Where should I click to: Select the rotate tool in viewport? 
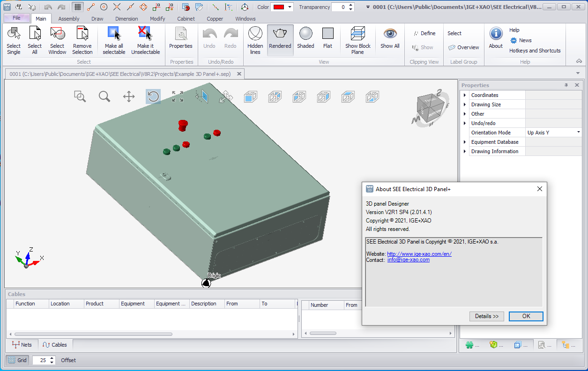click(x=153, y=96)
